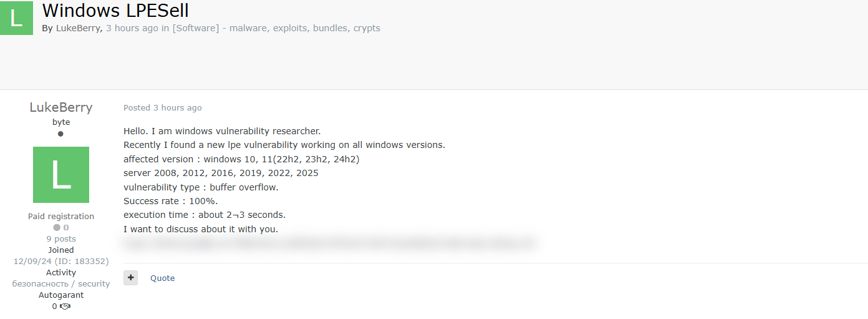Screen dimensions: 868x319
Task: Click the 9 posts count
Action: (x=61, y=239)
